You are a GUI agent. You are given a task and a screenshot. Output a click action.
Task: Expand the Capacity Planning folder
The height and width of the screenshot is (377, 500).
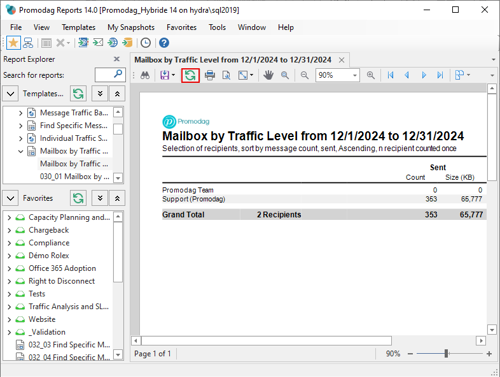coord(9,218)
